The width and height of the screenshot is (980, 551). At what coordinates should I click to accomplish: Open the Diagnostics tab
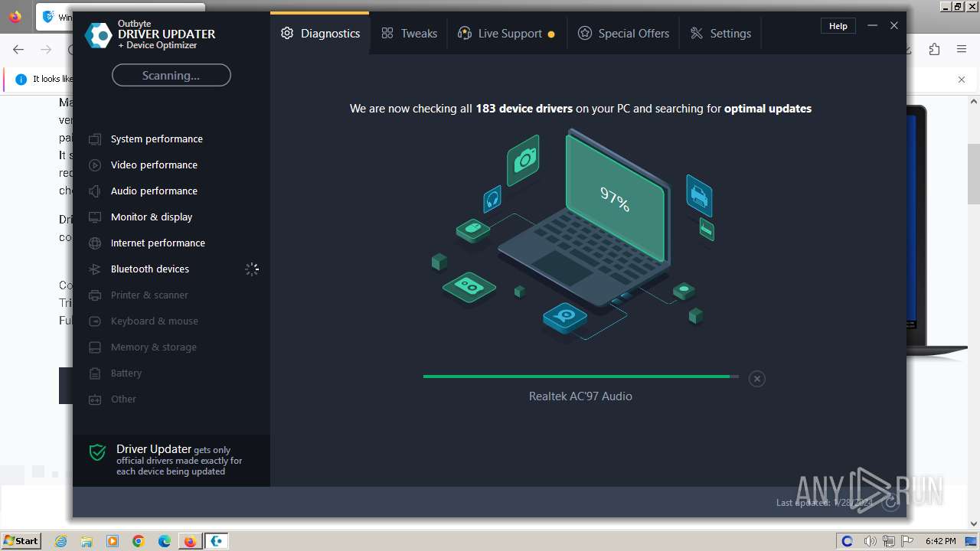pyautogui.click(x=320, y=34)
